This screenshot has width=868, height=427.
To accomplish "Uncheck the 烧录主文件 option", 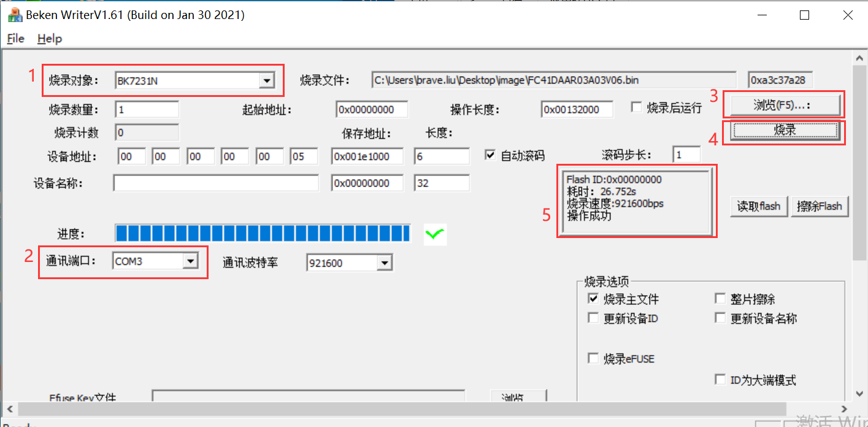I will (x=593, y=299).
